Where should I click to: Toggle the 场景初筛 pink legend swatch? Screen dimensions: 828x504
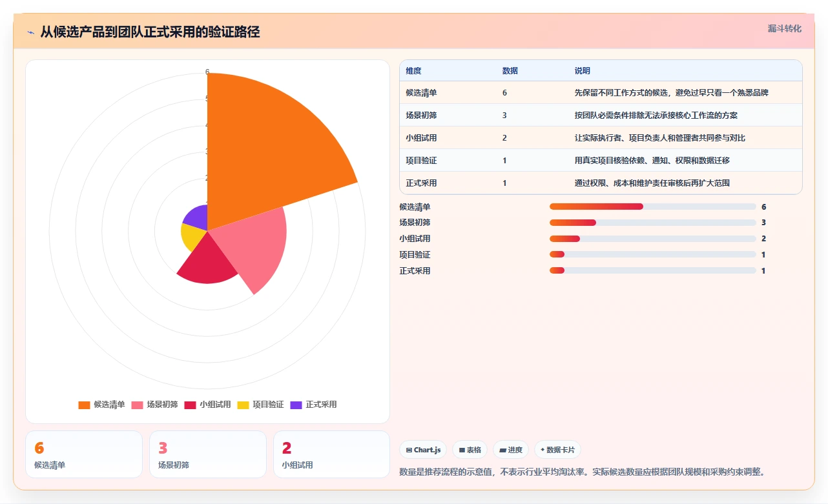137,405
